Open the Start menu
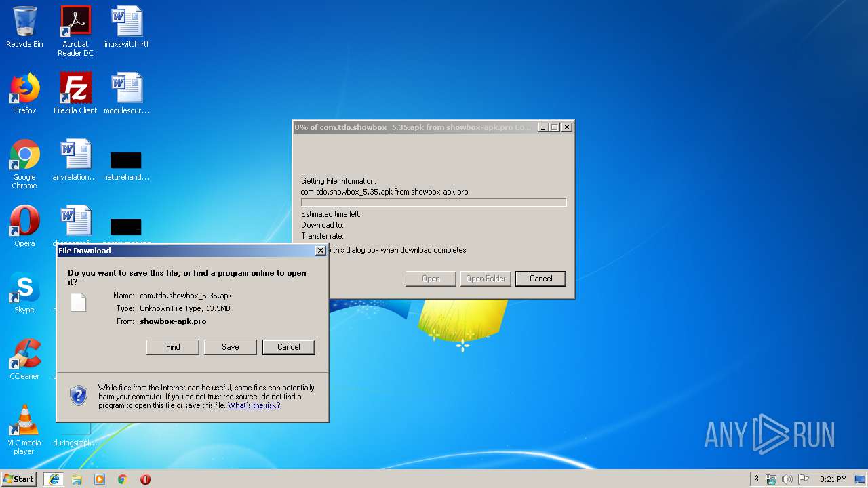The image size is (868, 488). (x=19, y=479)
